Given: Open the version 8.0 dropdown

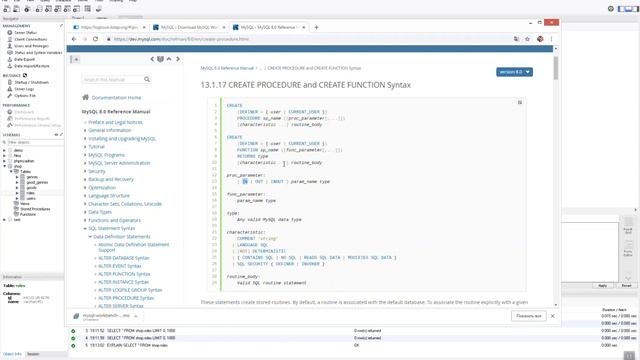Looking at the screenshot, I should 514,72.
